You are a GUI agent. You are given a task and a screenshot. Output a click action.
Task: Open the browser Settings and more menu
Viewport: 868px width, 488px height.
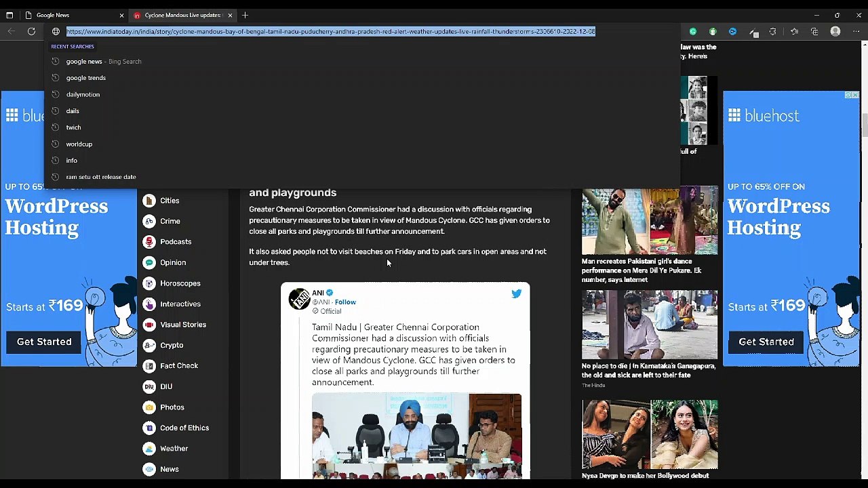(856, 31)
